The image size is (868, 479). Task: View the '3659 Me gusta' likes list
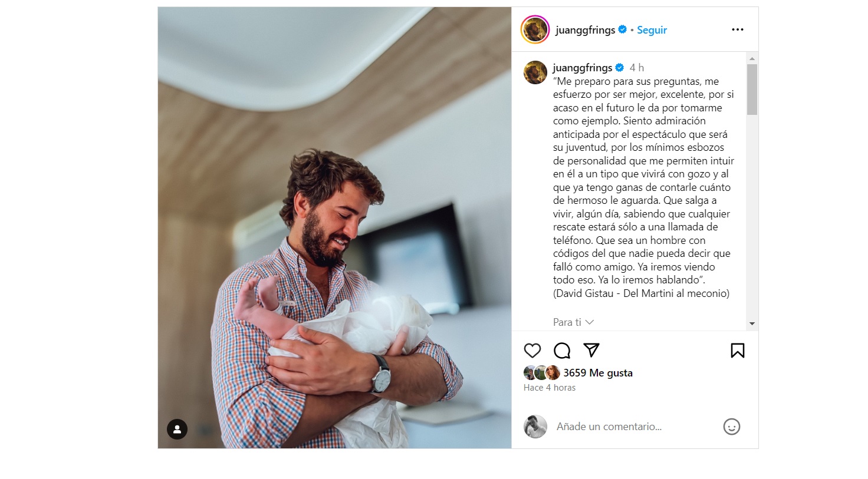pyautogui.click(x=598, y=373)
